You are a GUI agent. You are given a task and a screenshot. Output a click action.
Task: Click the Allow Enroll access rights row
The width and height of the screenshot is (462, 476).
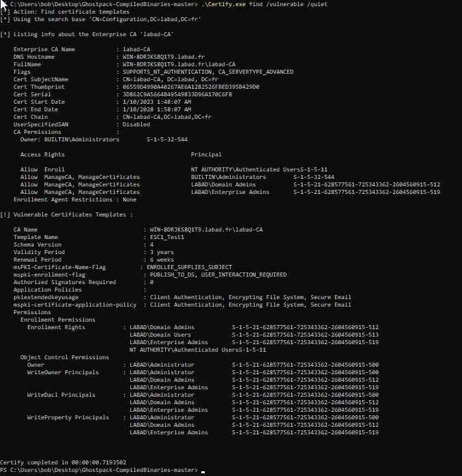[x=42, y=169]
